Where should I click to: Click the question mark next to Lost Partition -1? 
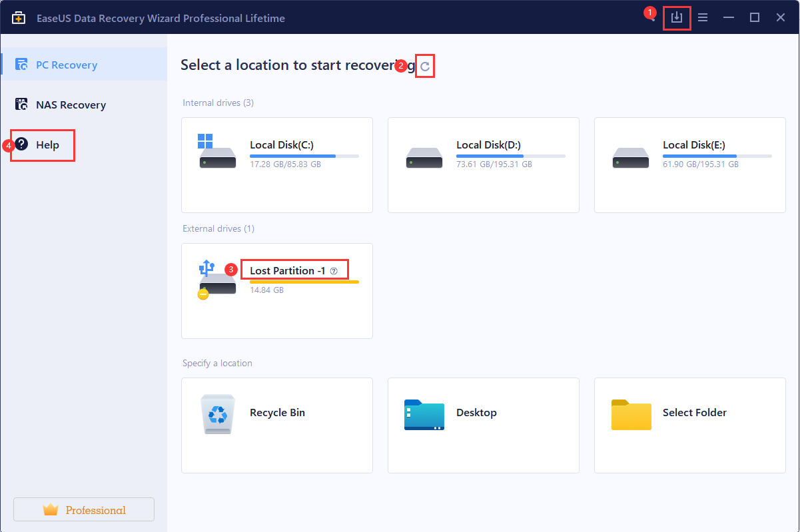pyautogui.click(x=334, y=271)
